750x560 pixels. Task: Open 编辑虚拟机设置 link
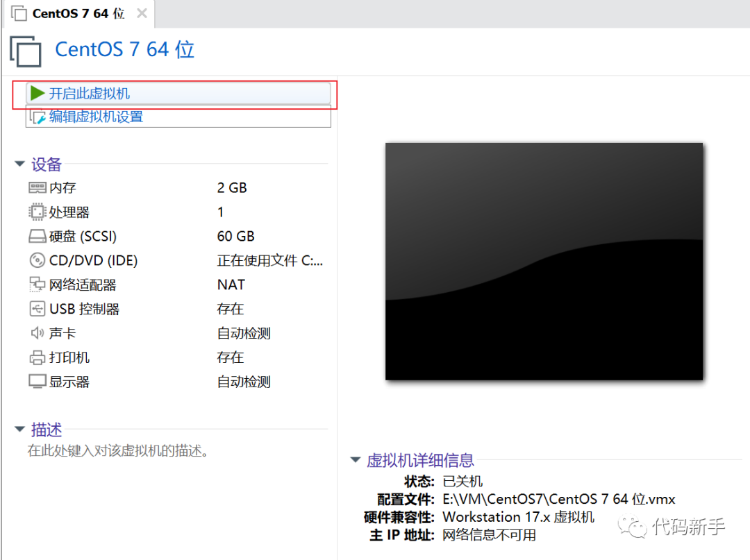178,117
